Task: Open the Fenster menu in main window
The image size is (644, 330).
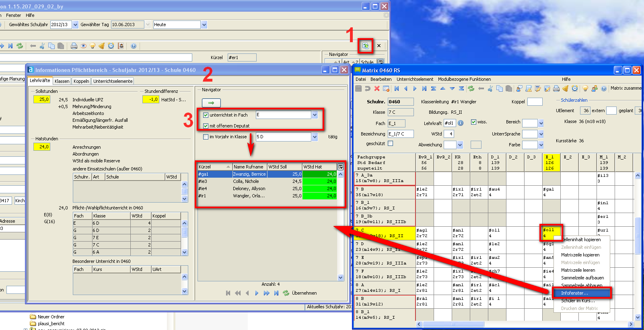Action: tap(13, 15)
